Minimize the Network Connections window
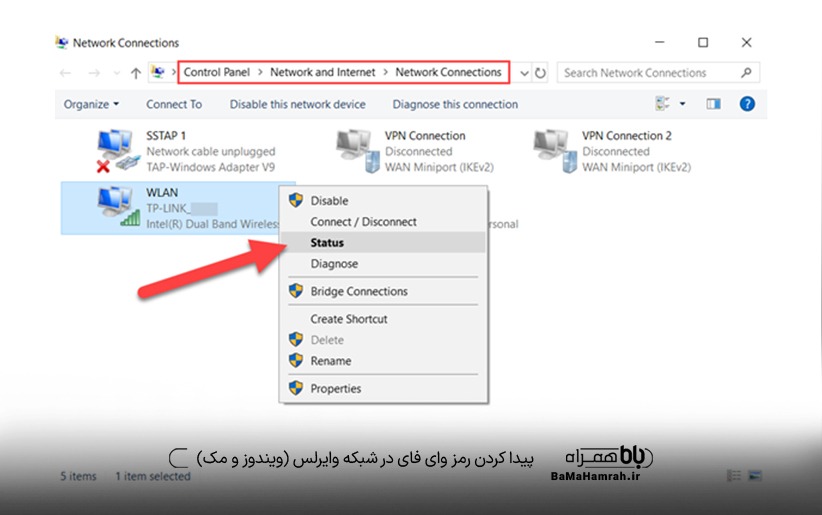The height and width of the screenshot is (515, 822). pos(659,42)
